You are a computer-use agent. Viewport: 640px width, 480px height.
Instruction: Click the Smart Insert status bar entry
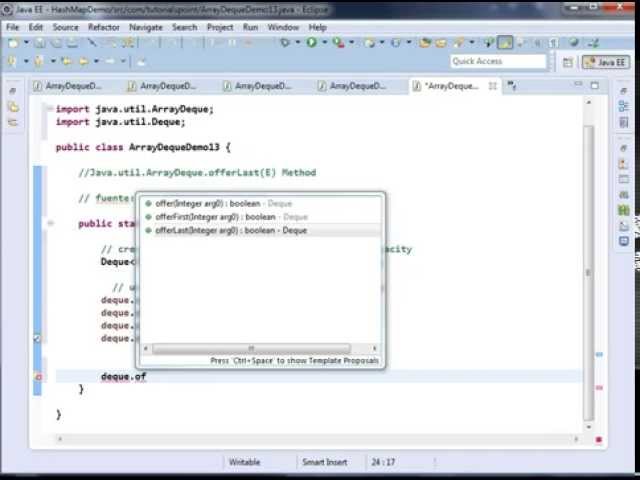[x=324, y=462]
